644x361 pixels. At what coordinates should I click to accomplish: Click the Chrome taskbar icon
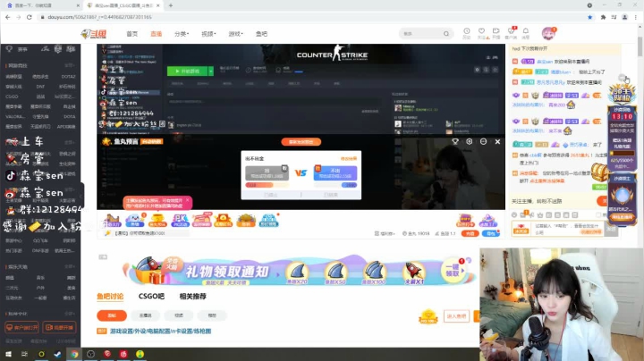tap(74, 354)
